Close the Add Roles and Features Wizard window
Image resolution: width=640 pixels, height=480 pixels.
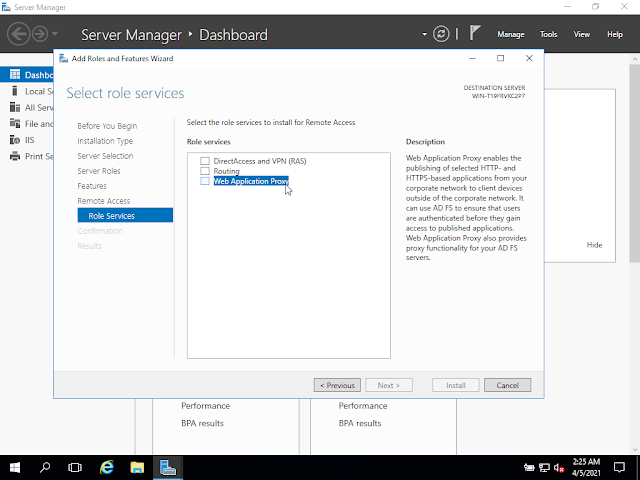529,58
